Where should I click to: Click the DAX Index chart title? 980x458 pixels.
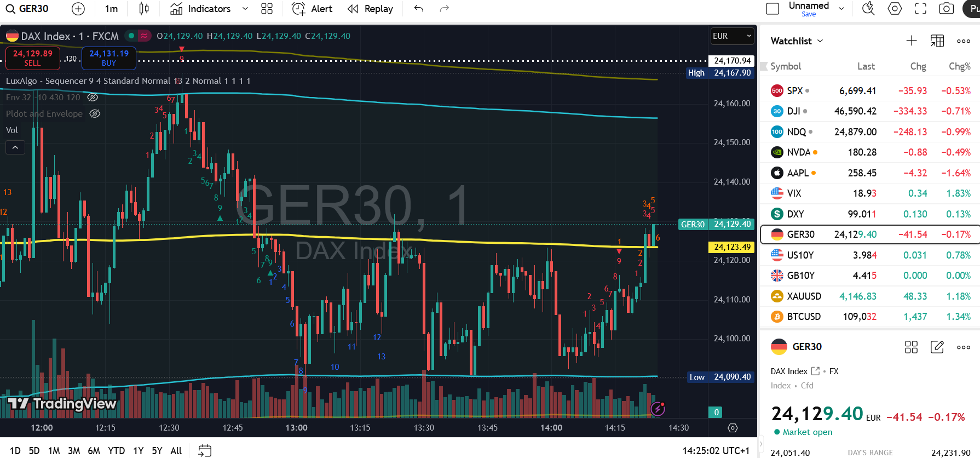pos(45,36)
